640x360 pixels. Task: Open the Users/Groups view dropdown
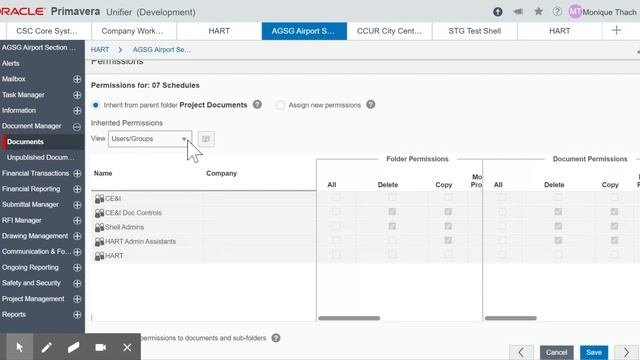tap(150, 139)
